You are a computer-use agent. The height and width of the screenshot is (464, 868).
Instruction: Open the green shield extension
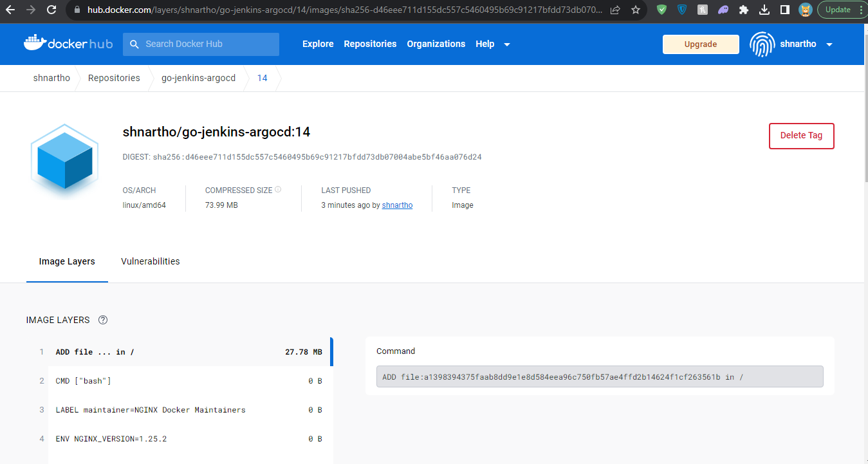(x=661, y=10)
